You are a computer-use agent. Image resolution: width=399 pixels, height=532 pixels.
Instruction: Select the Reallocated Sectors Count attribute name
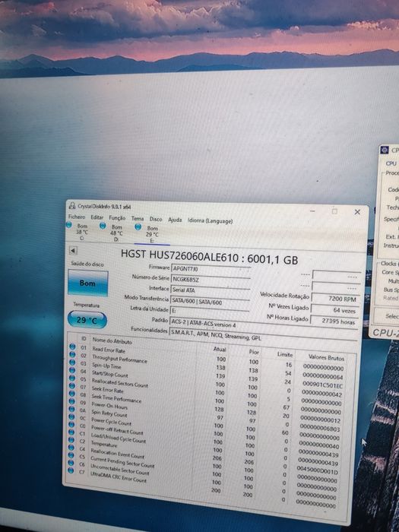[120, 383]
